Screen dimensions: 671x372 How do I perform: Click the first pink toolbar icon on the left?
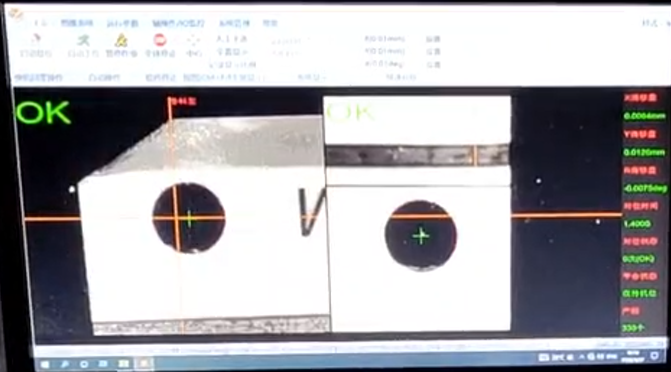(36, 39)
